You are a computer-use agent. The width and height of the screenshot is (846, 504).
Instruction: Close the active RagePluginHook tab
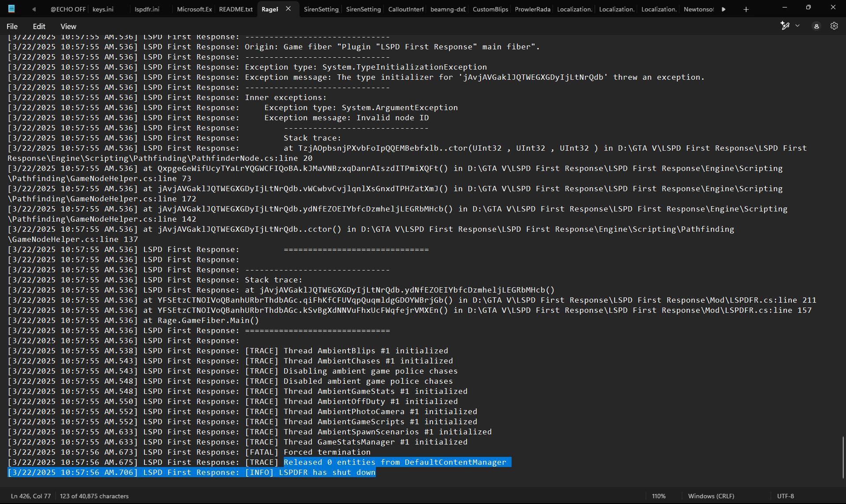click(x=288, y=9)
